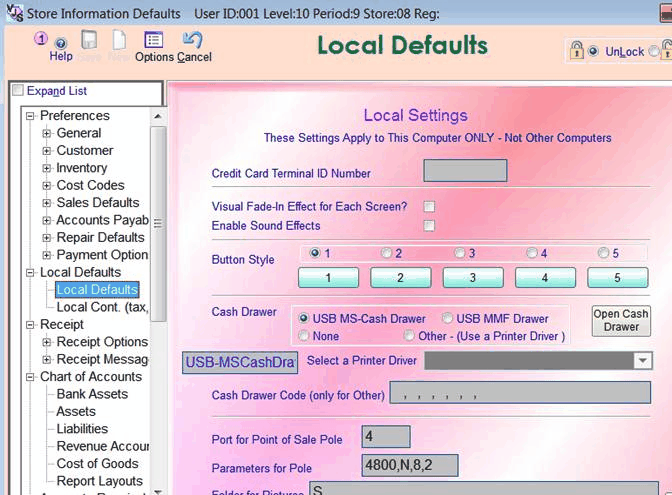The image size is (672, 495).
Task: Click the Port for Point of Sale Pole field
Action: (x=386, y=437)
